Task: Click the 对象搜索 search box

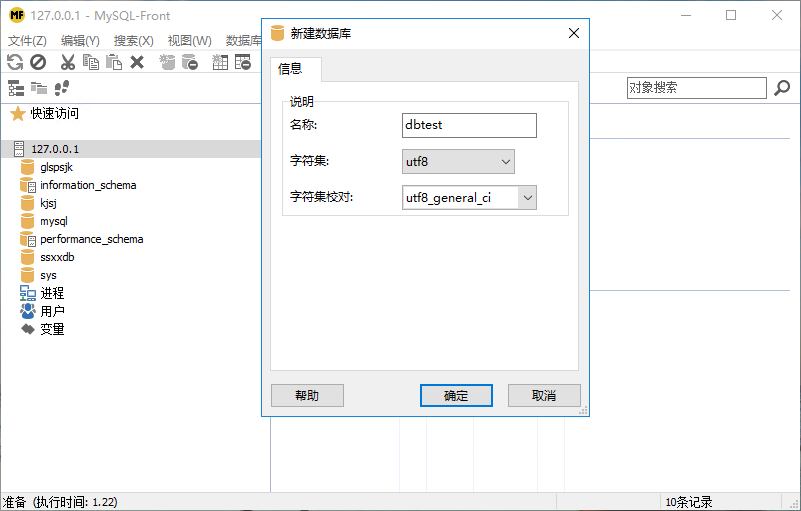Action: pos(697,88)
